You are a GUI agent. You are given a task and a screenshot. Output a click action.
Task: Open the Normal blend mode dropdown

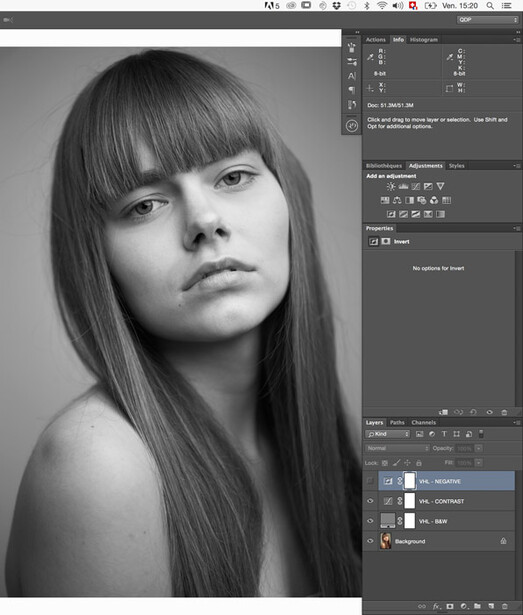(x=397, y=448)
